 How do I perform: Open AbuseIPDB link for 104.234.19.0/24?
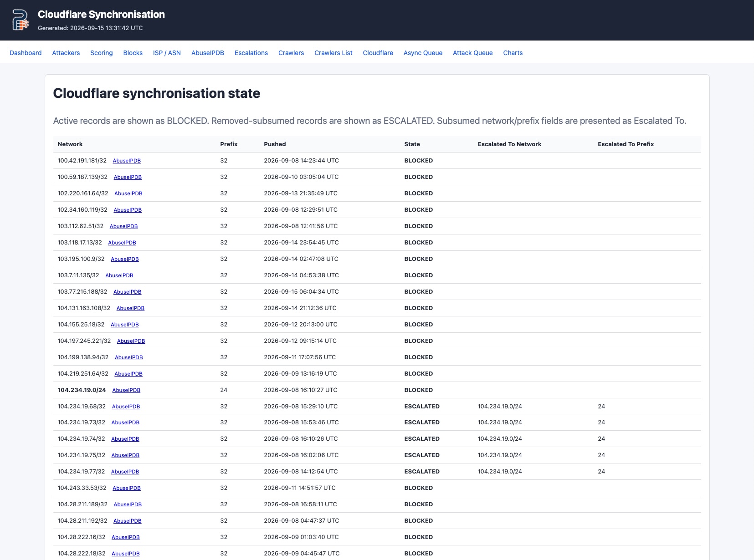click(x=126, y=390)
